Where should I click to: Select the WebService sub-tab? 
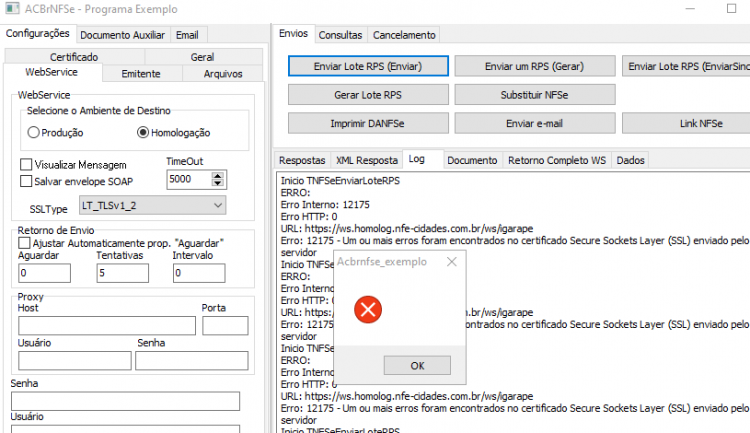pyautogui.click(x=52, y=72)
